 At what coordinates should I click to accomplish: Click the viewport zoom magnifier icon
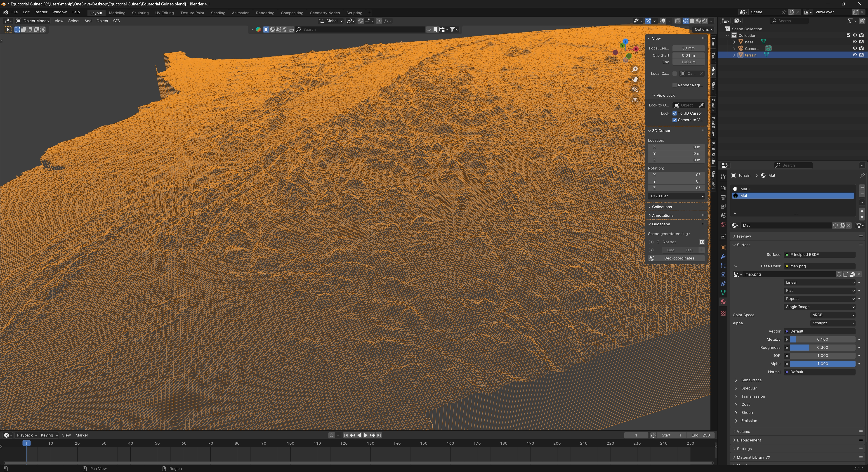coord(635,69)
